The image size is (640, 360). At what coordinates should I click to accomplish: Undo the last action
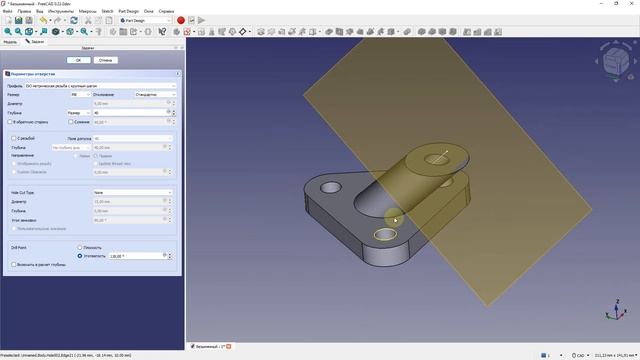pyautogui.click(x=43, y=20)
